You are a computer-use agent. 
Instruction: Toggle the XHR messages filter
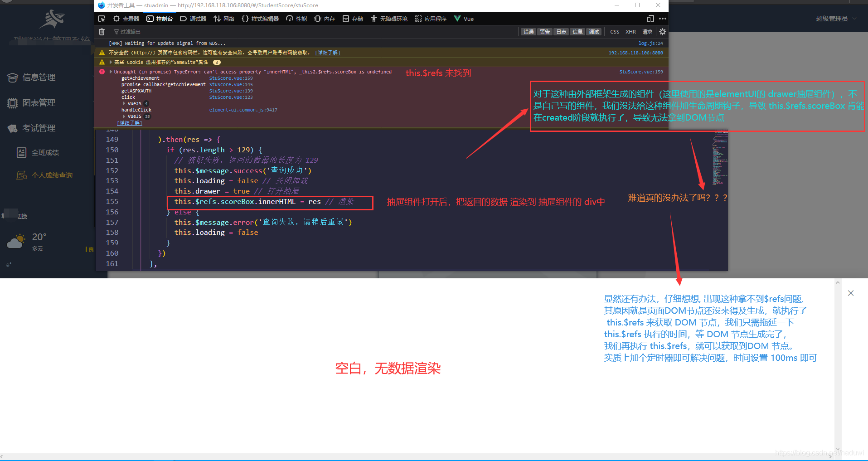[630, 32]
